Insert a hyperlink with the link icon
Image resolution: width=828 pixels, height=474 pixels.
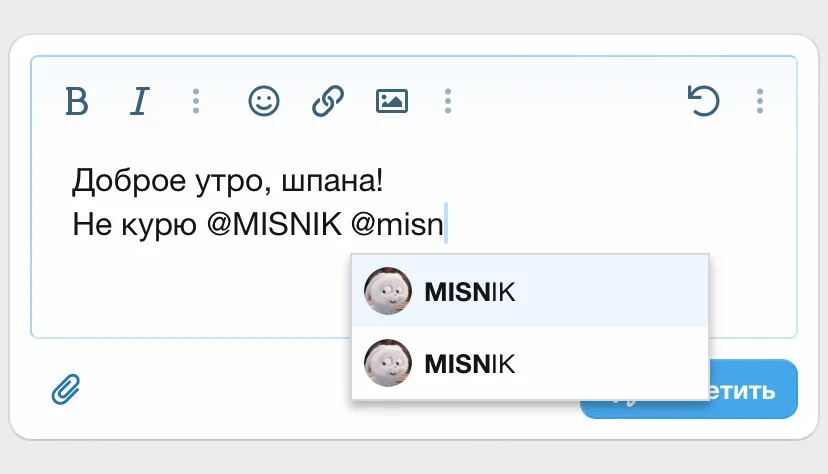pyautogui.click(x=328, y=101)
